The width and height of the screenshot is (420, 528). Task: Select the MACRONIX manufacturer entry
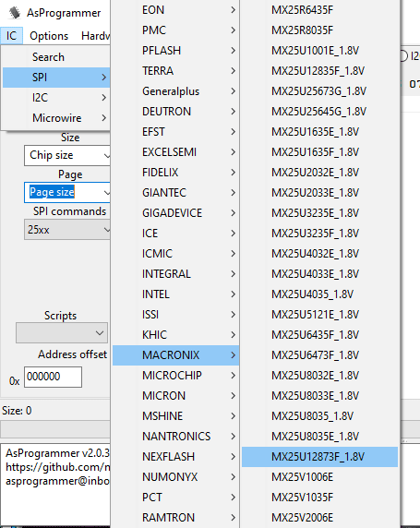click(x=175, y=354)
